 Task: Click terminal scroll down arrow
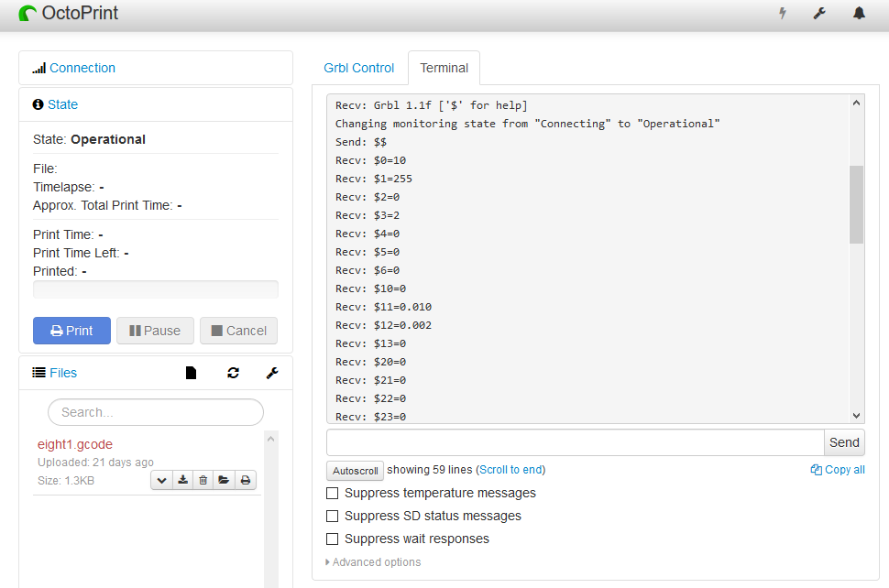click(856, 415)
